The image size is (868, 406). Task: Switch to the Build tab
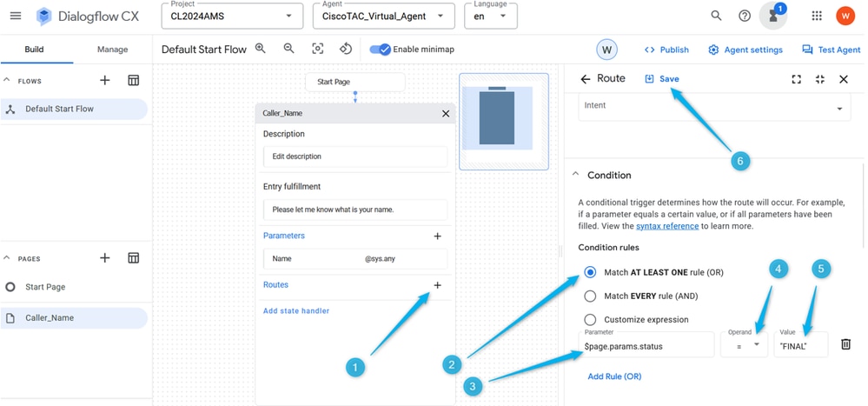click(x=35, y=50)
